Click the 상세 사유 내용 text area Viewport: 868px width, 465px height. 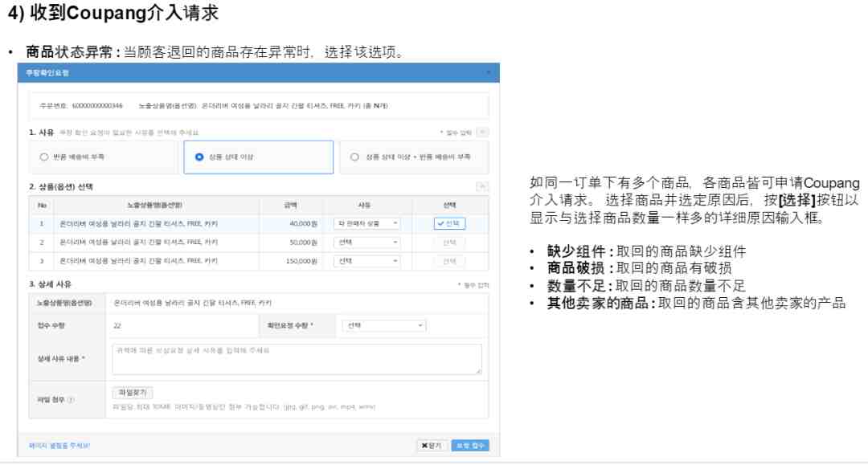(x=297, y=359)
